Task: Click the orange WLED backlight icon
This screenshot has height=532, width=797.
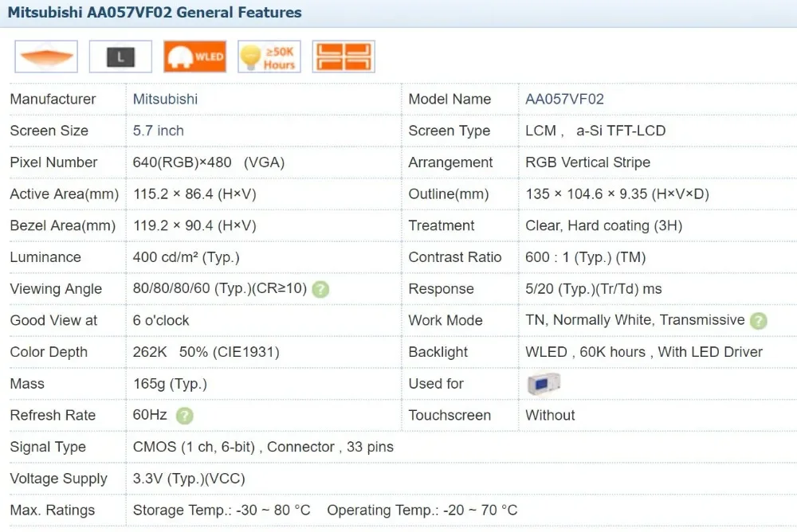Action: pos(194,57)
